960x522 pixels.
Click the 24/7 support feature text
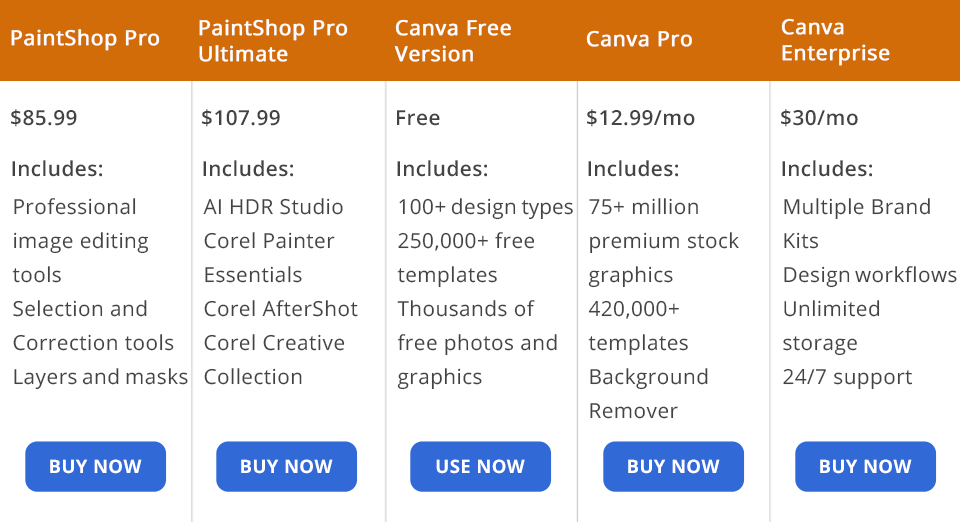(x=847, y=377)
